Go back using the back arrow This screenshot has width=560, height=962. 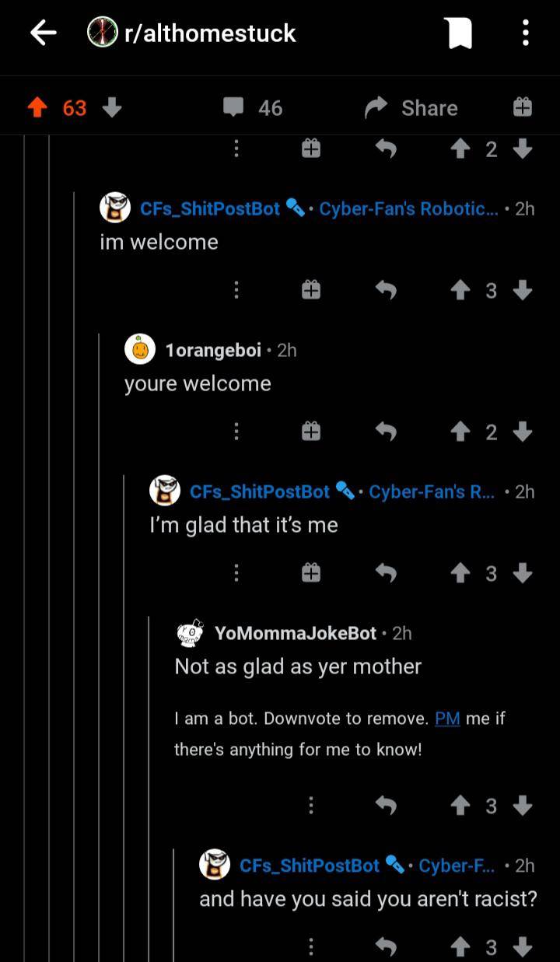tap(43, 33)
